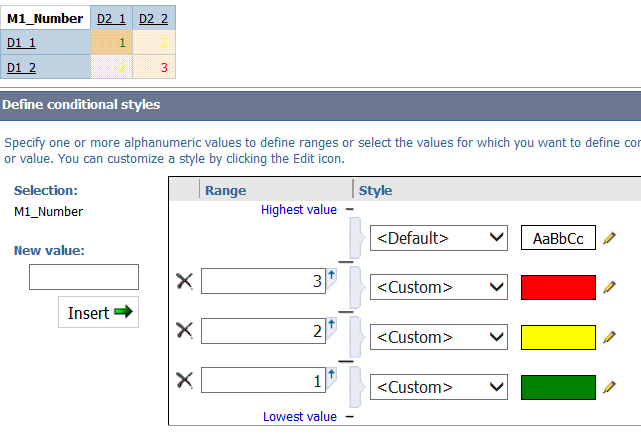This screenshot has height=434, width=641.
Task: Open the D2_1 column header link
Action: click(111, 19)
